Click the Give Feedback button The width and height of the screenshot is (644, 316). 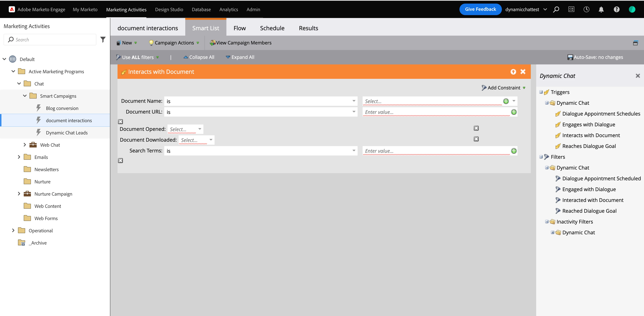click(x=480, y=9)
